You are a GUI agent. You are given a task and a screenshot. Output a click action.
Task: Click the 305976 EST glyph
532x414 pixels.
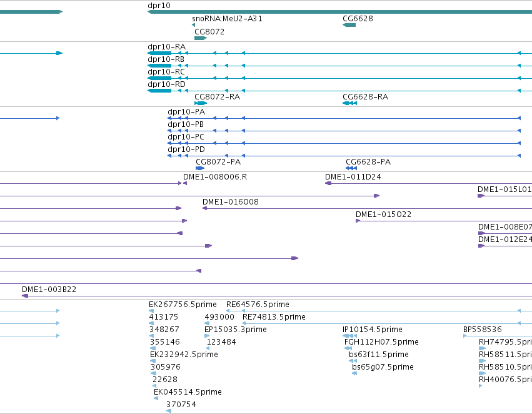tap(153, 373)
